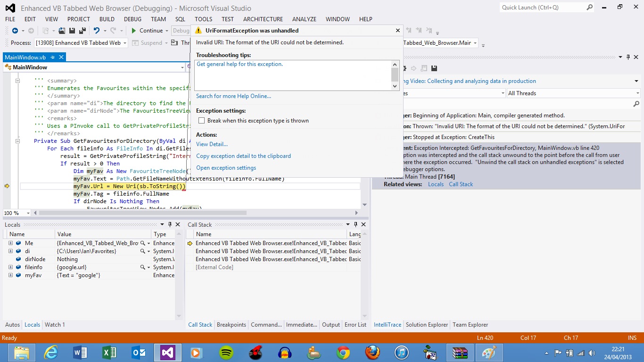644x362 pixels.
Task: Switch to the Autos tab
Action: pyautogui.click(x=13, y=325)
